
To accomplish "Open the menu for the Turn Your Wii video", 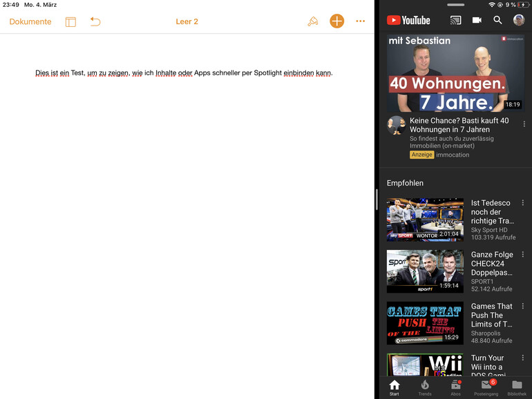I will pos(523,358).
